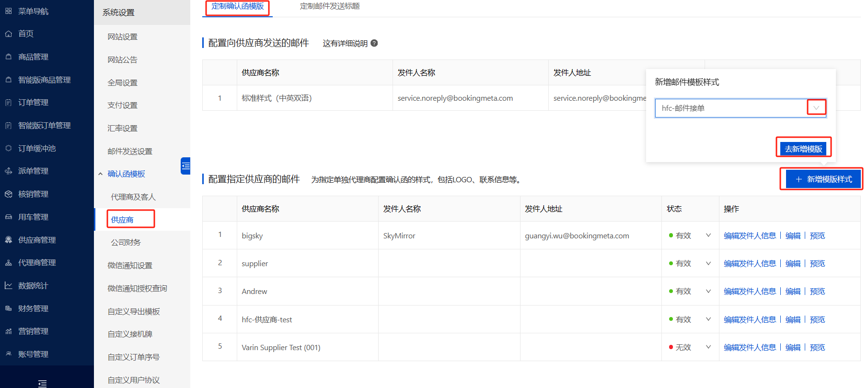This screenshot has width=868, height=388.
Task: Click the 账号管理 user icon
Action: pos(8,354)
